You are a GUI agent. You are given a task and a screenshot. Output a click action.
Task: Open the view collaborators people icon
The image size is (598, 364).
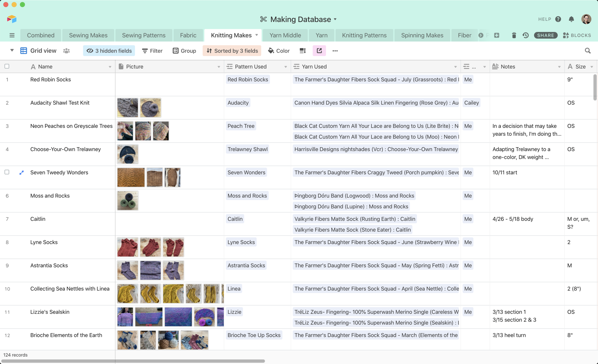pos(66,51)
